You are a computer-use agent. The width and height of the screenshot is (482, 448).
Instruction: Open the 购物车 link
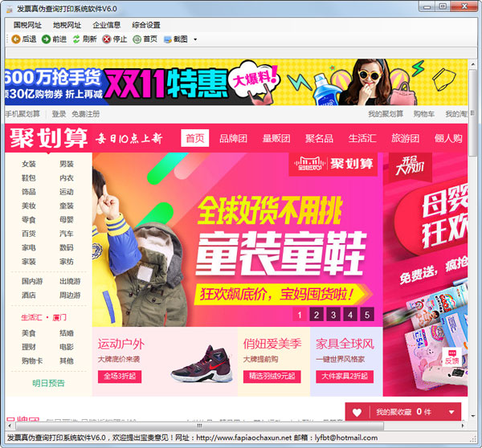coord(424,114)
